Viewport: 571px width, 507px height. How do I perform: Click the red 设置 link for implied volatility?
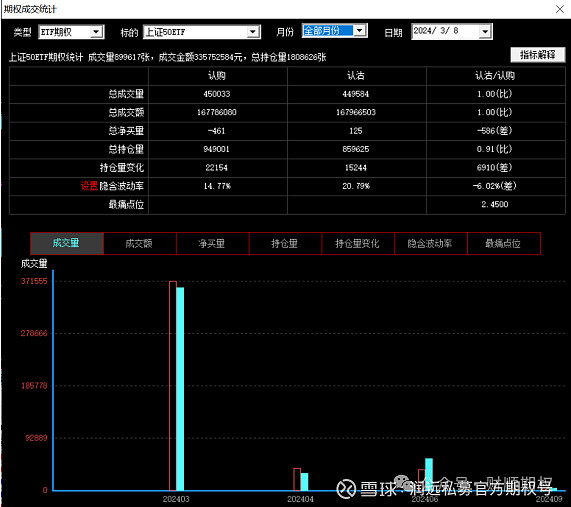pos(89,186)
